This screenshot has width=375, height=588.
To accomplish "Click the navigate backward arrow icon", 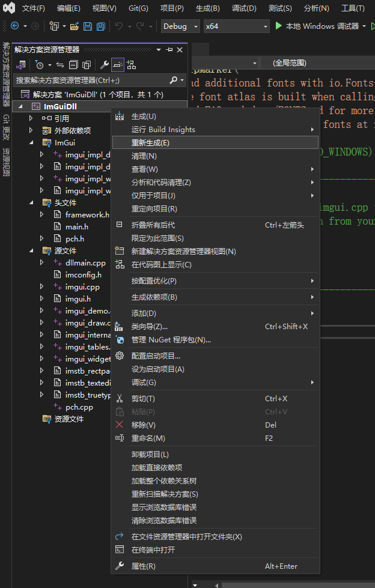I will 14,26.
